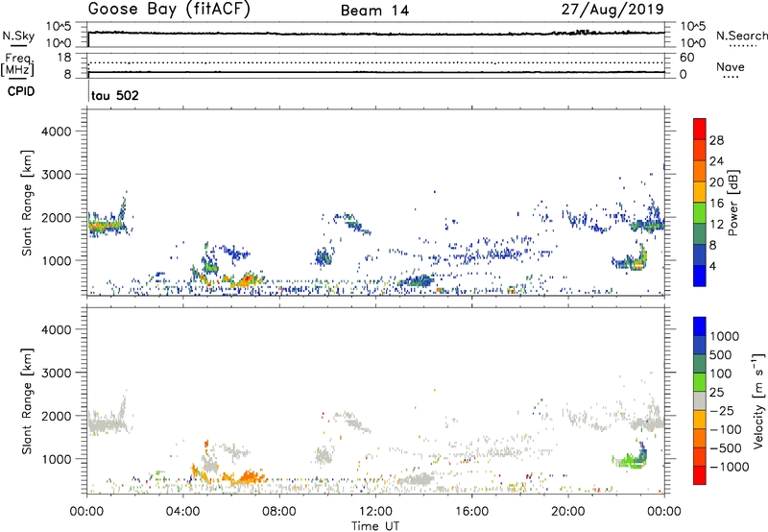The image size is (768, 532).
Task: Click the "04:00" time tick label
Action: 182,512
